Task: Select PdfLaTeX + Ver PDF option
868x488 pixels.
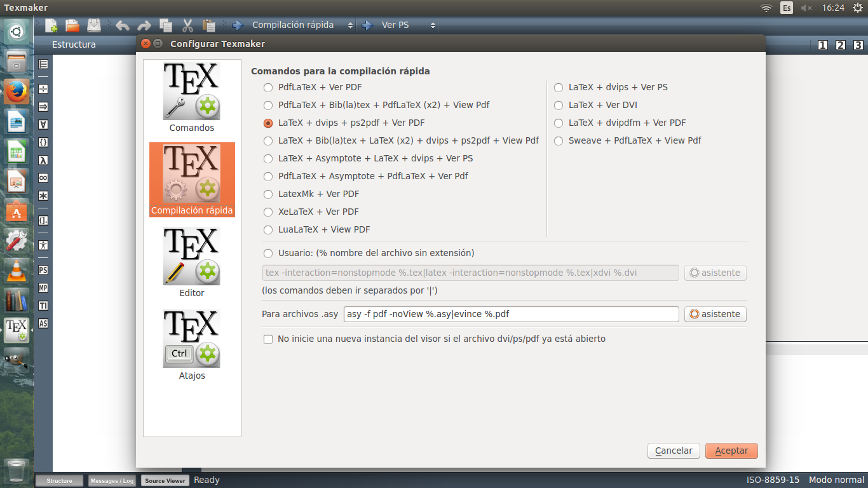Action: (313, 87)
